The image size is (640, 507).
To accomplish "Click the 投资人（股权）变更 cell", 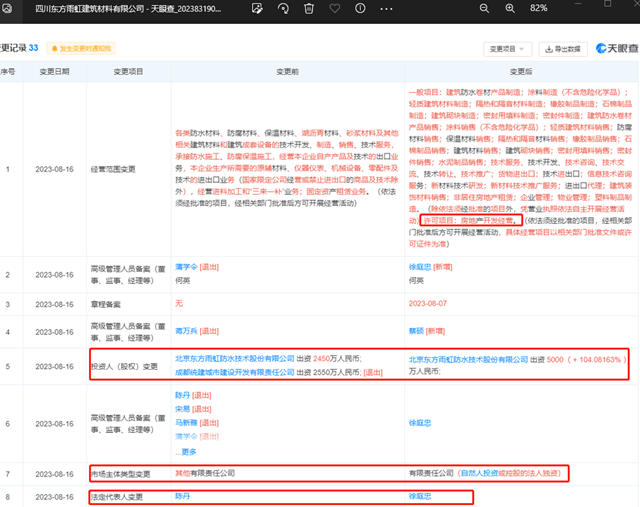I will pyautogui.click(x=124, y=366).
